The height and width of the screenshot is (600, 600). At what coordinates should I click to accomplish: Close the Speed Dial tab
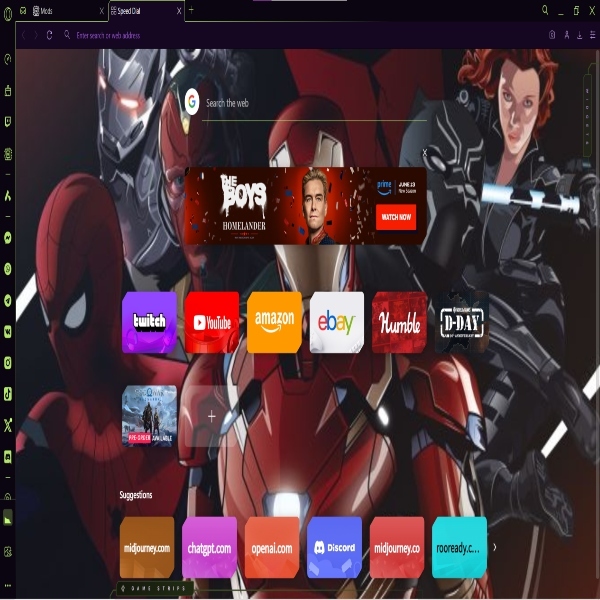[179, 11]
